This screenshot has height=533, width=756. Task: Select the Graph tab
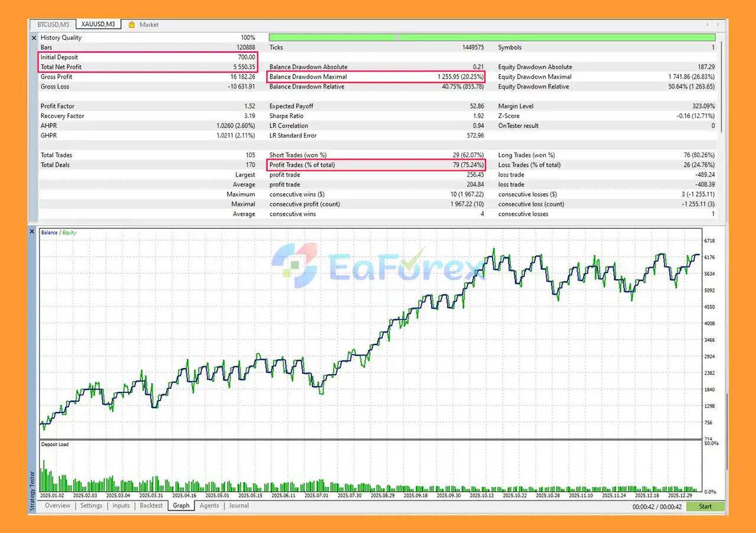pos(181,506)
